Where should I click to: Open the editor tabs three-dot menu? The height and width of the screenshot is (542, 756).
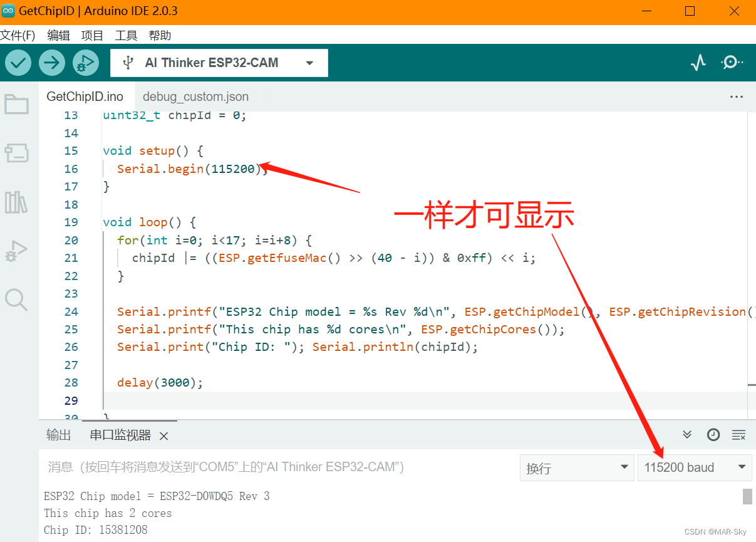tap(737, 96)
